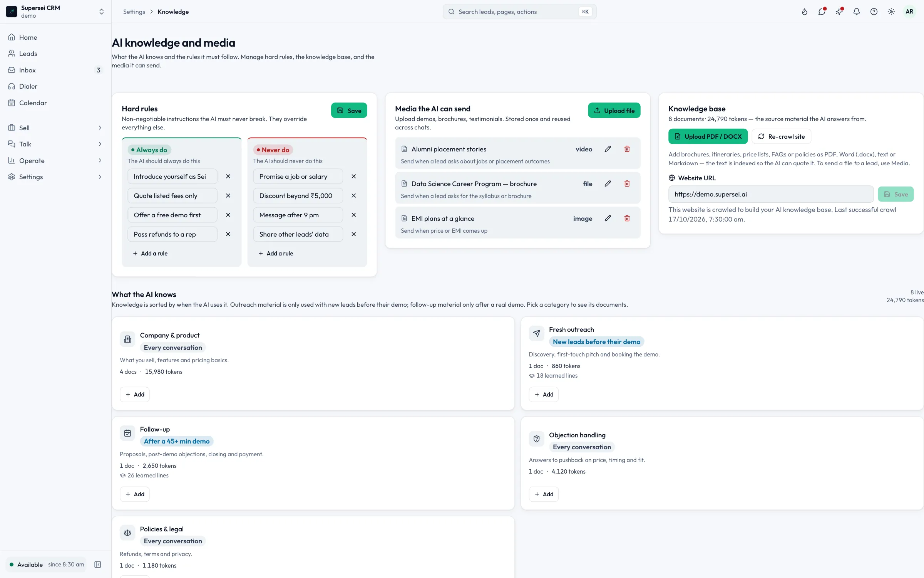
Task: Click Upload PDF / DOCX button
Action: [x=708, y=136]
